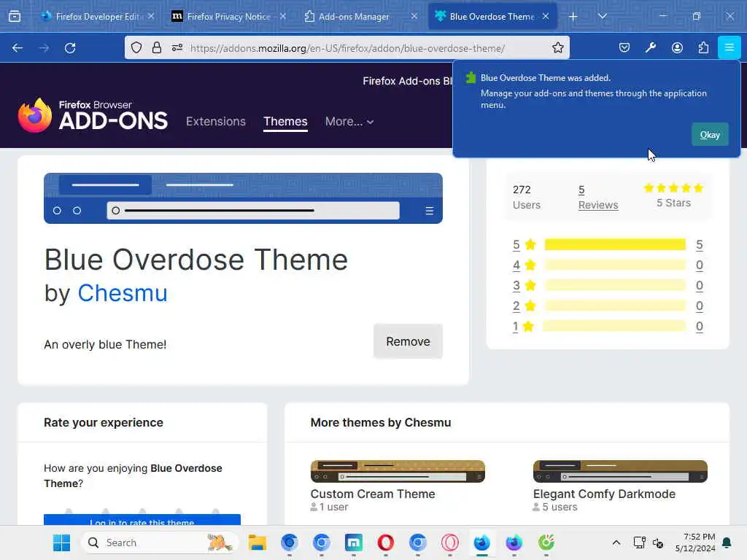The image size is (747, 560).
Task: Open Firefox View icon in tab bar
Action: click(15, 16)
